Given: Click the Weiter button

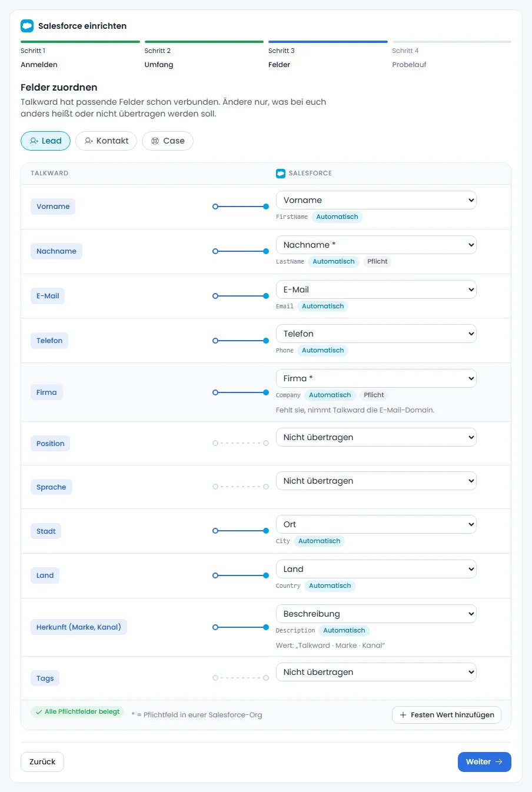Looking at the screenshot, I should 484,762.
